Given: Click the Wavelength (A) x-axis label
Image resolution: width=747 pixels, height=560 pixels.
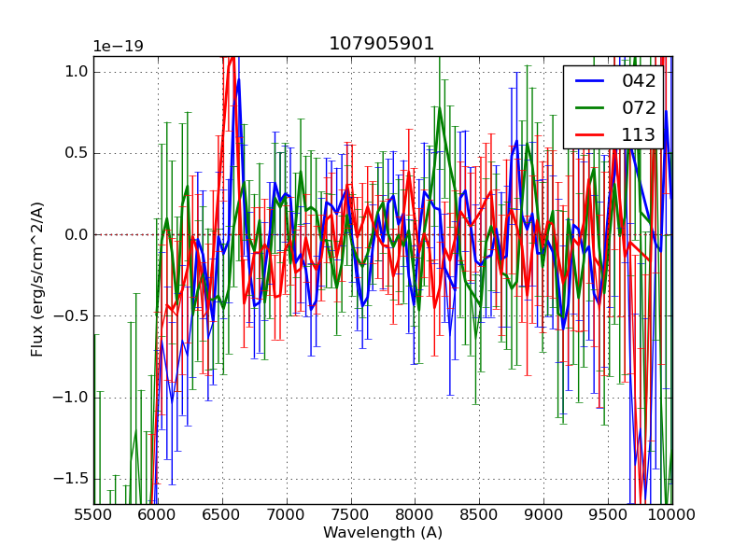Looking at the screenshot, I should pos(383,533).
